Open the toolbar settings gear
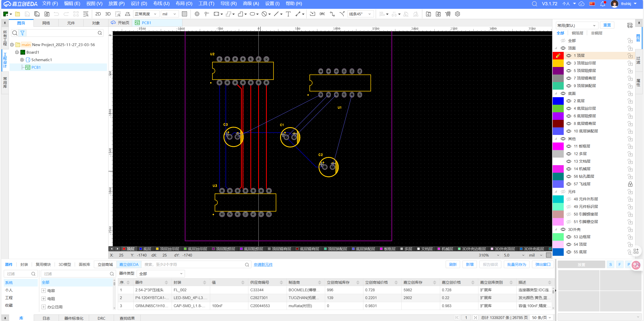644x321 pixels. [458, 14]
